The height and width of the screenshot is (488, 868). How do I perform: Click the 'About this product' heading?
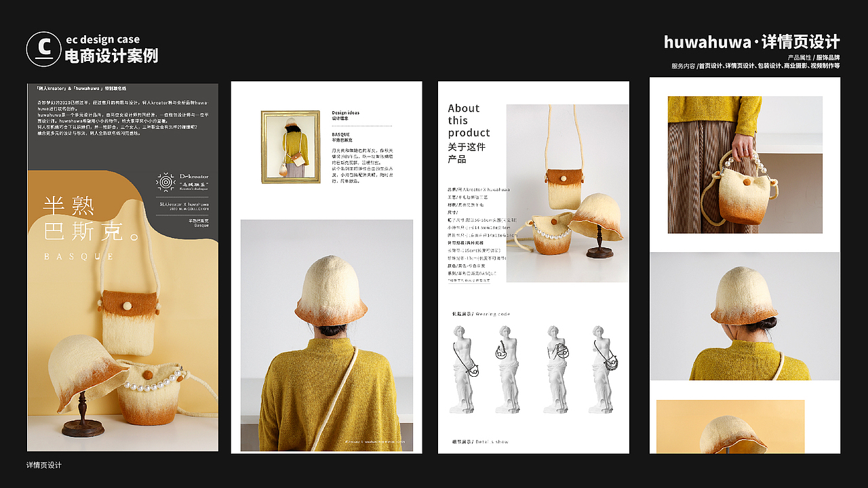coord(469,121)
